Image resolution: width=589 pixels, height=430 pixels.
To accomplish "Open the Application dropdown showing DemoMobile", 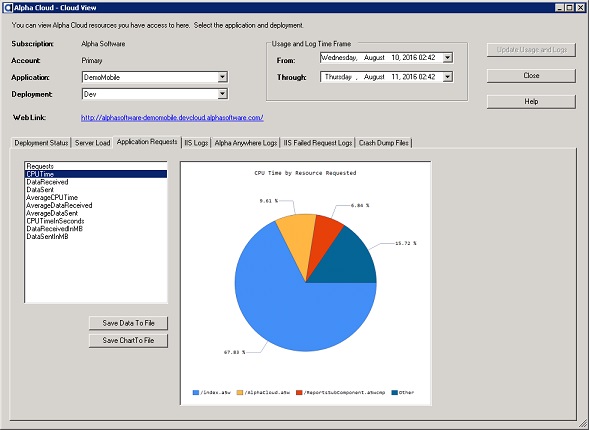I will click(222, 77).
